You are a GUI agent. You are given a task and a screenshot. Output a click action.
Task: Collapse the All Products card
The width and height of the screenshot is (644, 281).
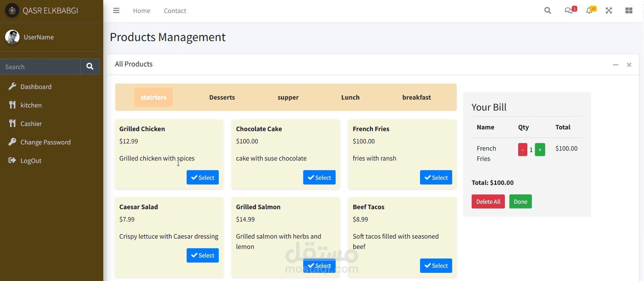pos(615,65)
